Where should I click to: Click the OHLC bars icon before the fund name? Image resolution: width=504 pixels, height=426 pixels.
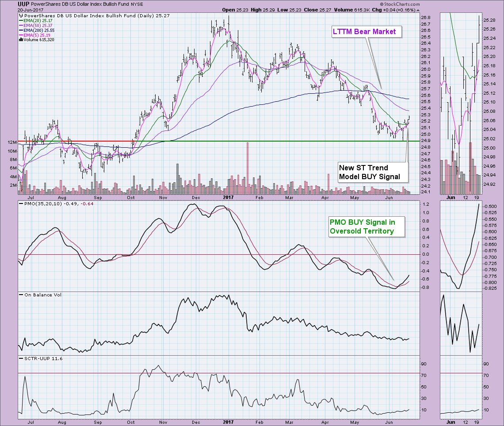tap(20, 15)
